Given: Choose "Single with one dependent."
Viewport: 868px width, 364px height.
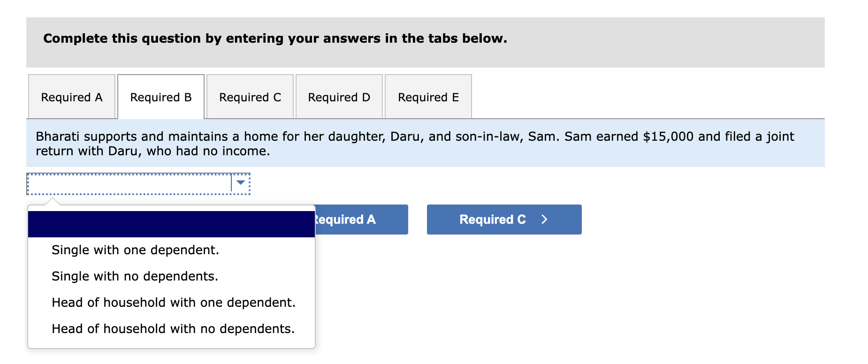Looking at the screenshot, I should [135, 250].
